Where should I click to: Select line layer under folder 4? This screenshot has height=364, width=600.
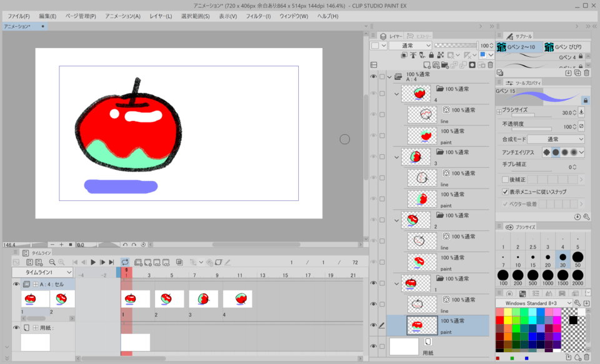coord(441,115)
